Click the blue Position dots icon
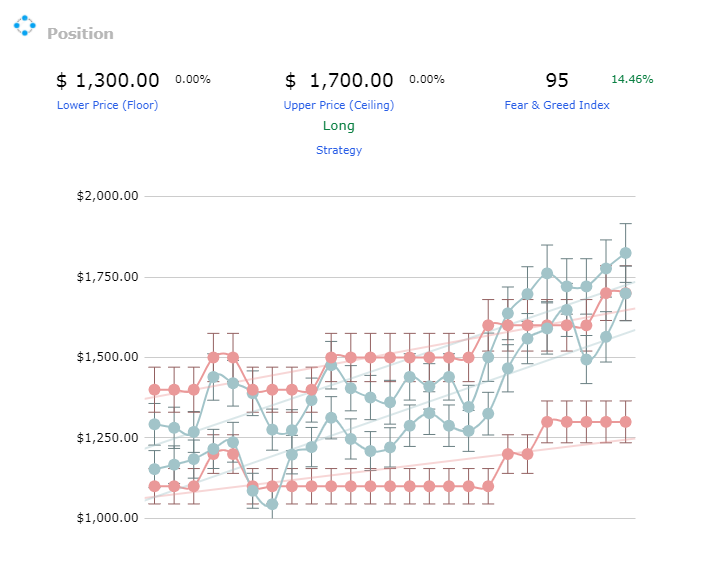The height and width of the screenshot is (566, 727). 25,25
